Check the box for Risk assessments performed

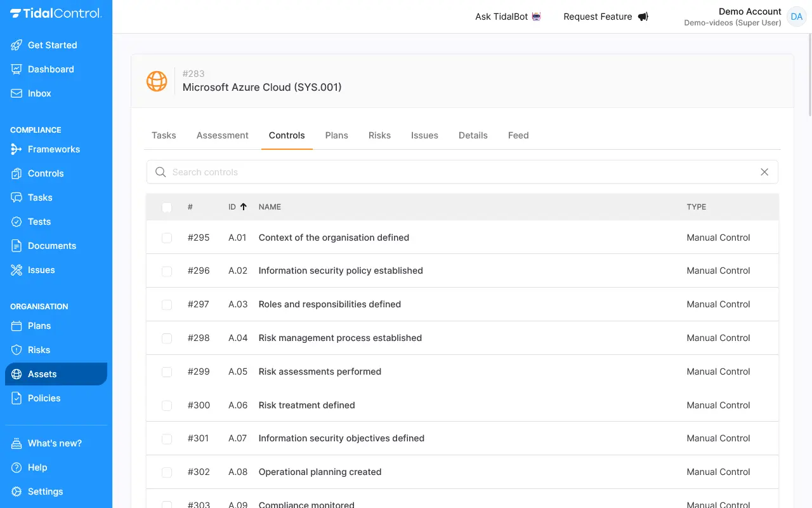point(167,372)
